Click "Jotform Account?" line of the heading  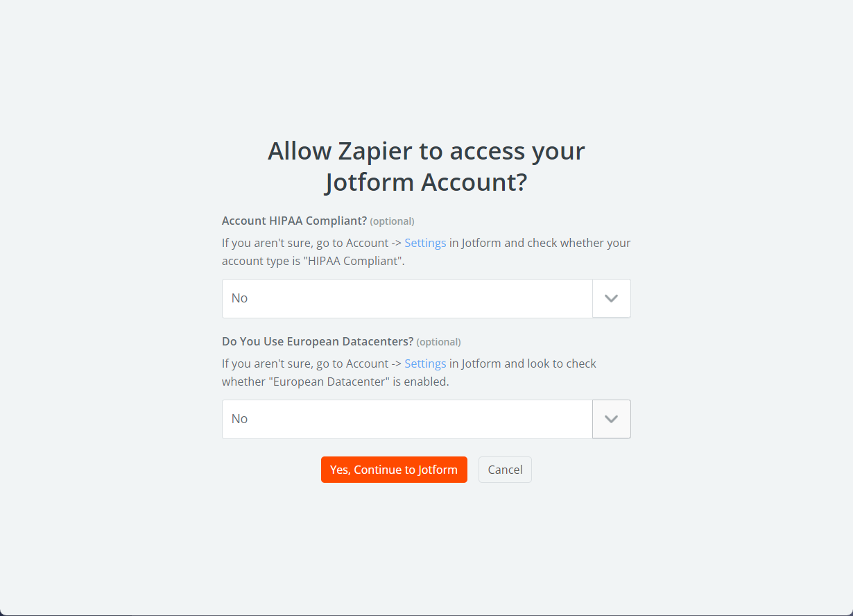(426, 182)
